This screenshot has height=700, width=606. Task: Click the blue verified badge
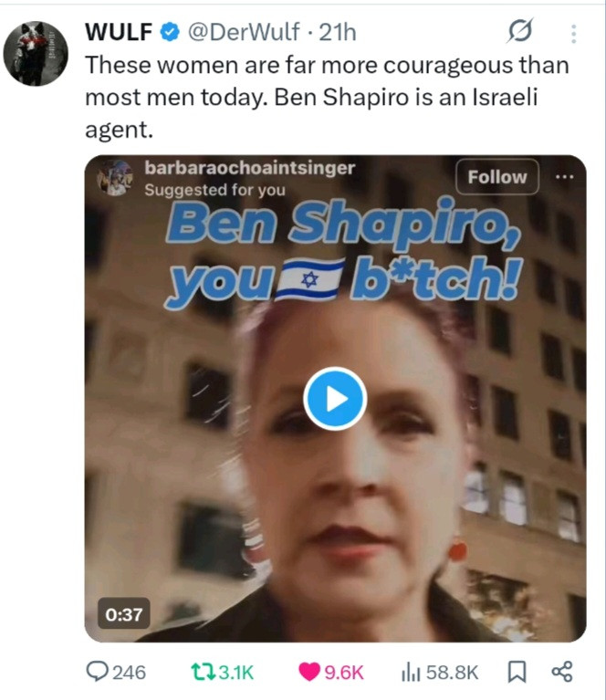point(170,32)
